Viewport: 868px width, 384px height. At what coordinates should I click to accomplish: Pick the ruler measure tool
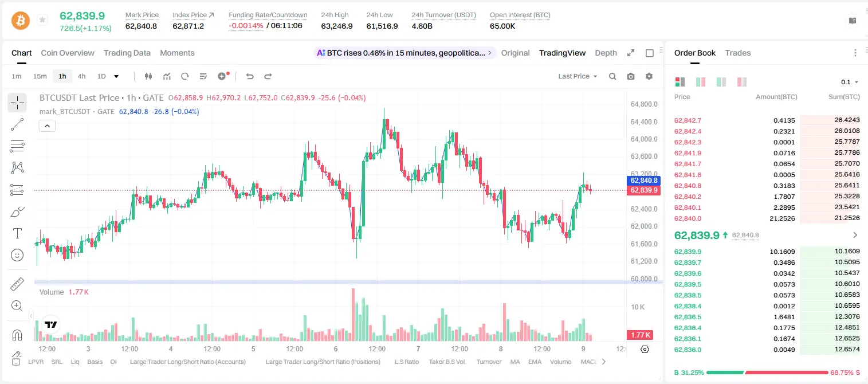pyautogui.click(x=17, y=284)
